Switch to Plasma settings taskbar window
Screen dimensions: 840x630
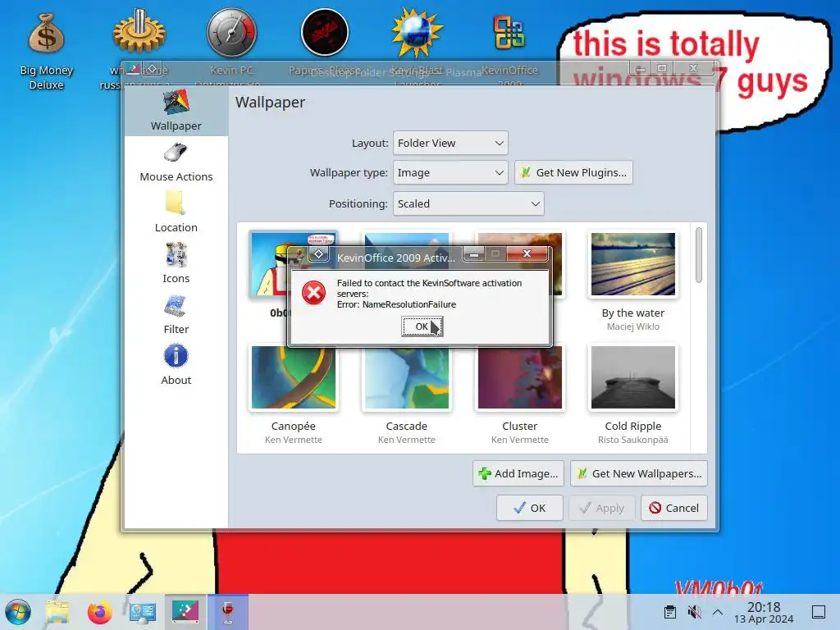(x=185, y=612)
